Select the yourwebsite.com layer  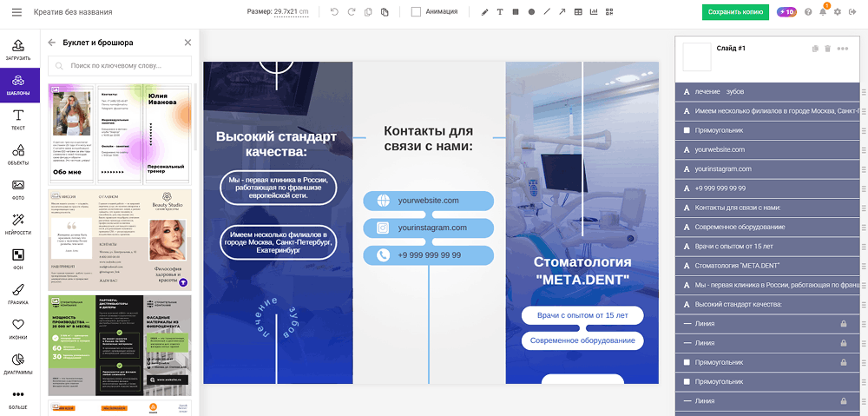click(x=766, y=149)
